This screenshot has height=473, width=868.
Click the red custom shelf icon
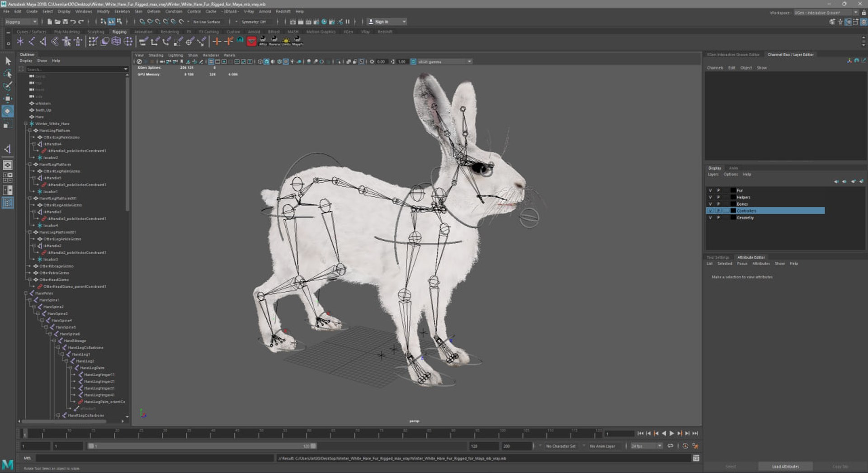click(x=251, y=42)
